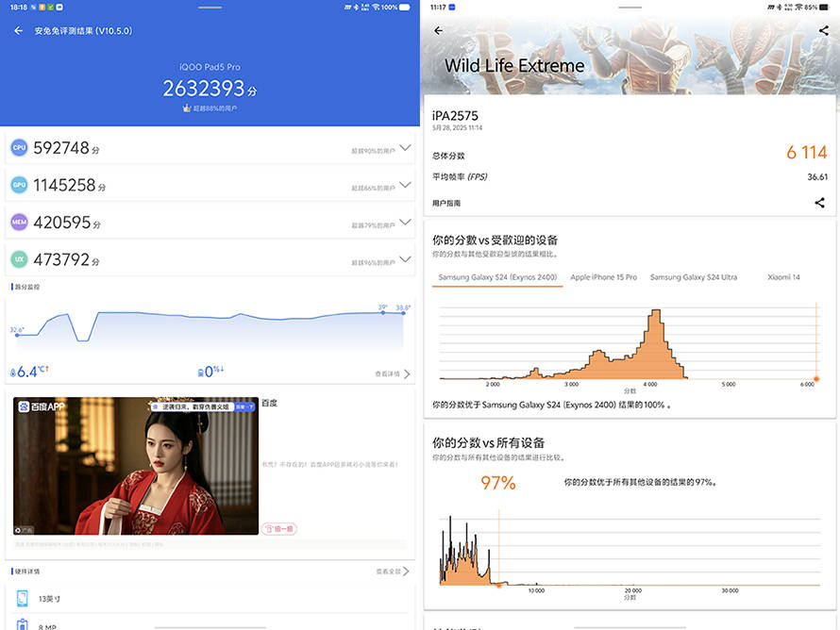This screenshot has width=840, height=630.
Task: Expand the CPU 592748 score row
Action: [405, 148]
